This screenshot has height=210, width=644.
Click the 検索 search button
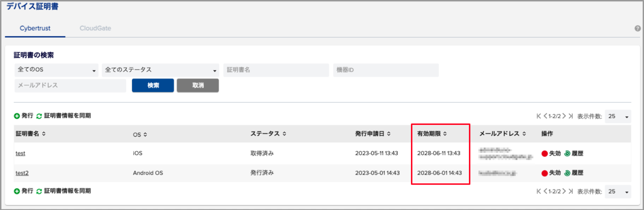pyautogui.click(x=153, y=85)
